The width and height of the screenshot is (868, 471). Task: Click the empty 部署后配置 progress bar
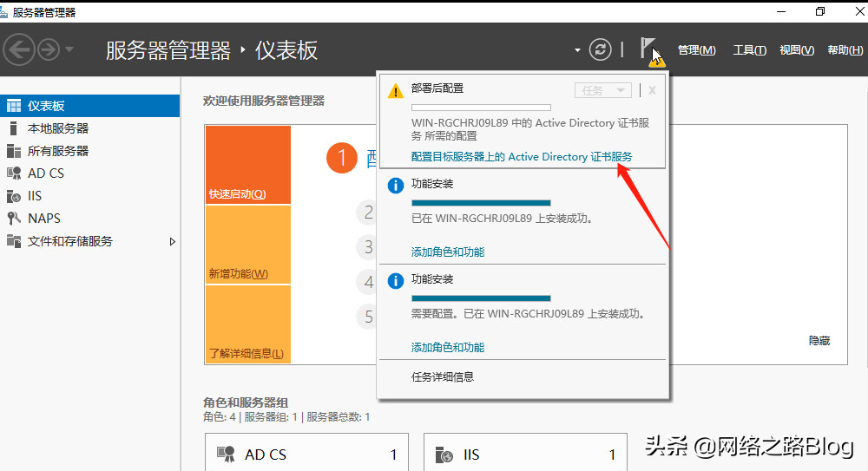(x=481, y=108)
